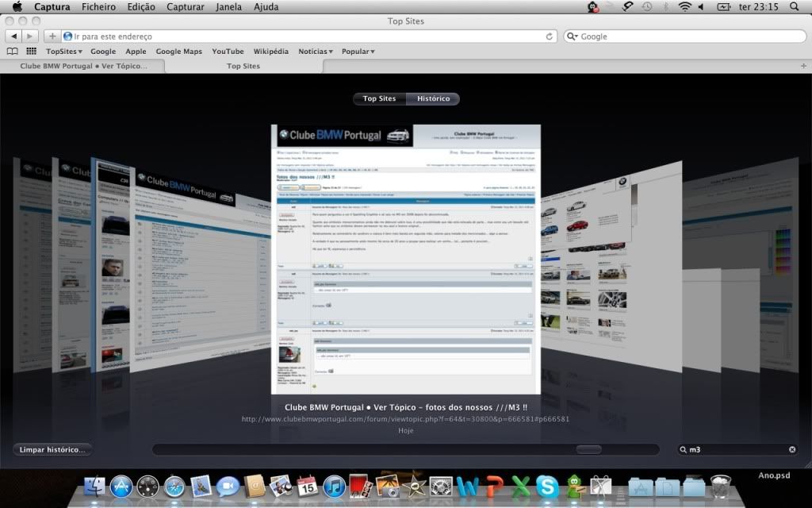Open the volume control in menu bar
The image size is (812, 508).
coord(701,6)
